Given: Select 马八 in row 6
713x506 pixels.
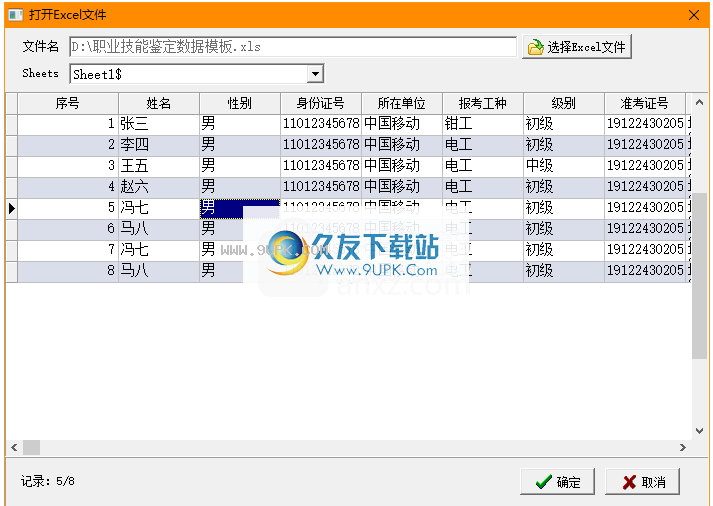Looking at the screenshot, I should tap(159, 229).
